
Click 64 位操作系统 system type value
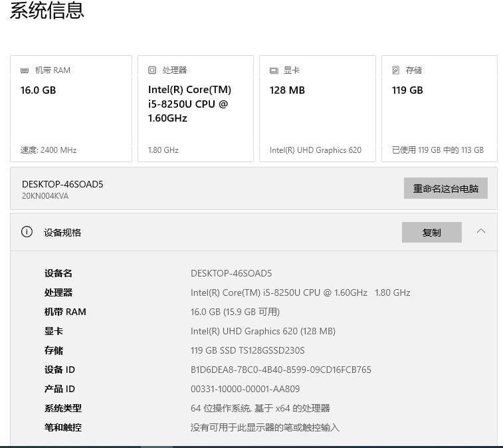pyautogui.click(x=260, y=408)
